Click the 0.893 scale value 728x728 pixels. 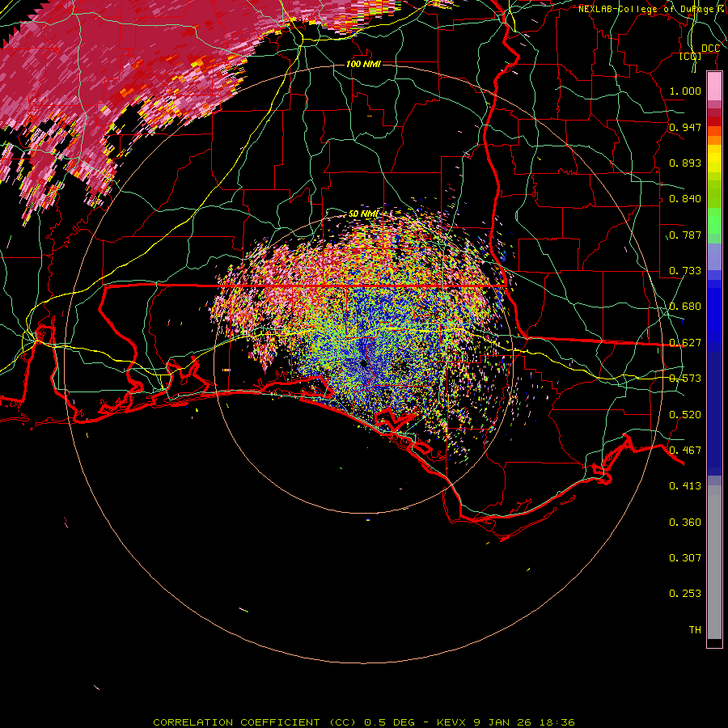685,163
